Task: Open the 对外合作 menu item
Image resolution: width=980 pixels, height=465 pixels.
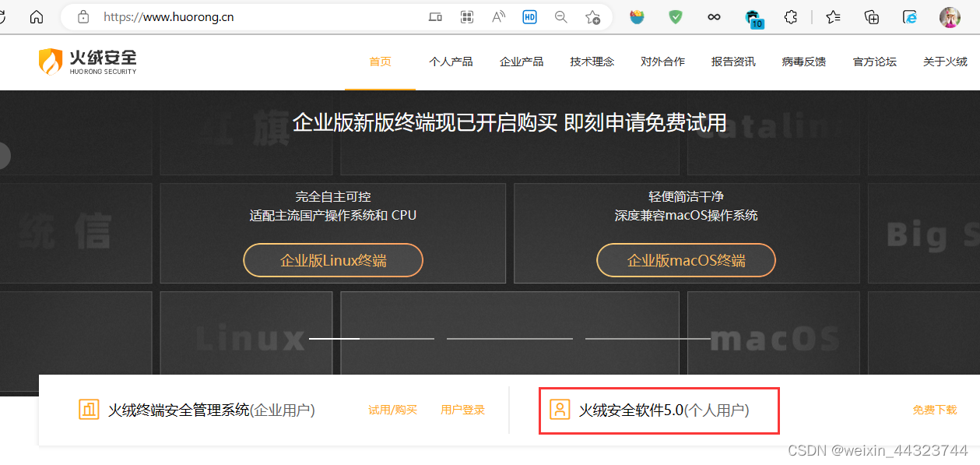Action: click(x=663, y=62)
